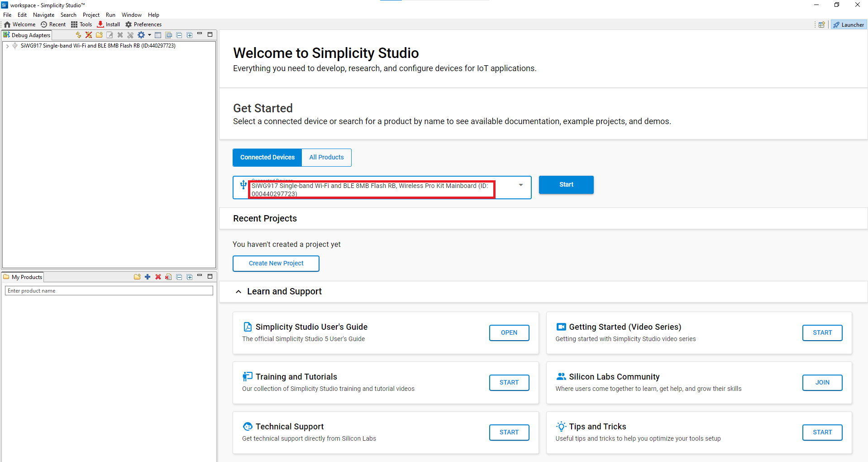Screen dimensions: 868x462
Task: Click the Create New Project button
Action: [x=276, y=263]
